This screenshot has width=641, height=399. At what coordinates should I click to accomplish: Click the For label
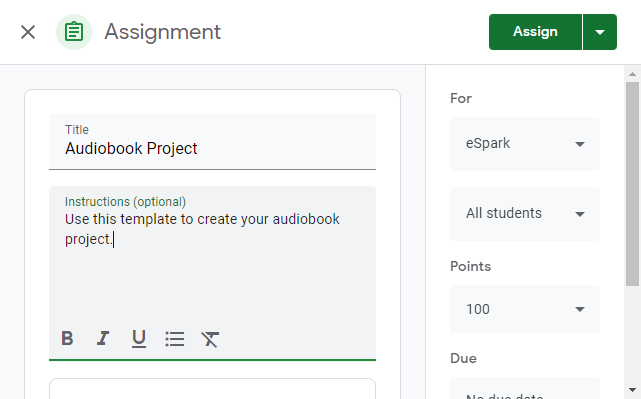coord(461,98)
